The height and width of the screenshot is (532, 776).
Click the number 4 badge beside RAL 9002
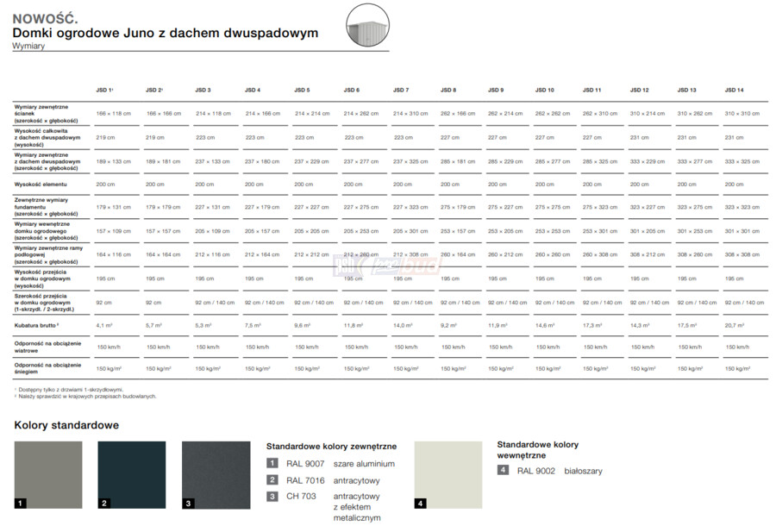tap(503, 471)
